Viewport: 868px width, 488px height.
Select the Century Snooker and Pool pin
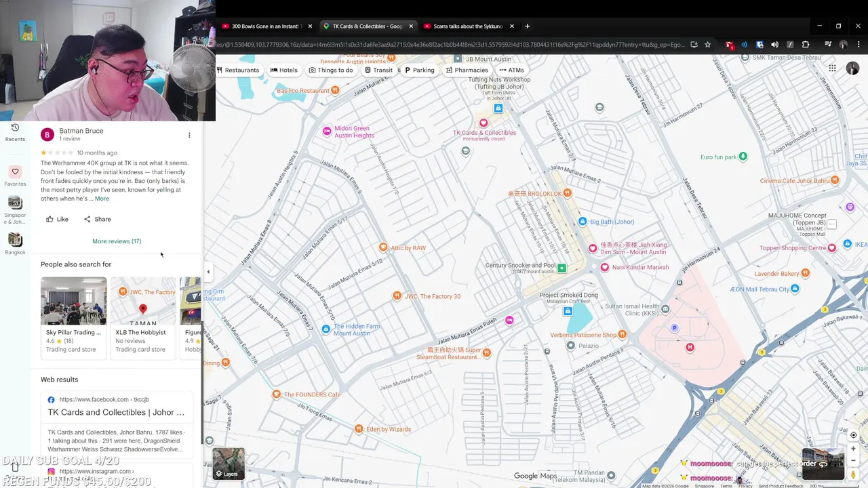point(561,268)
